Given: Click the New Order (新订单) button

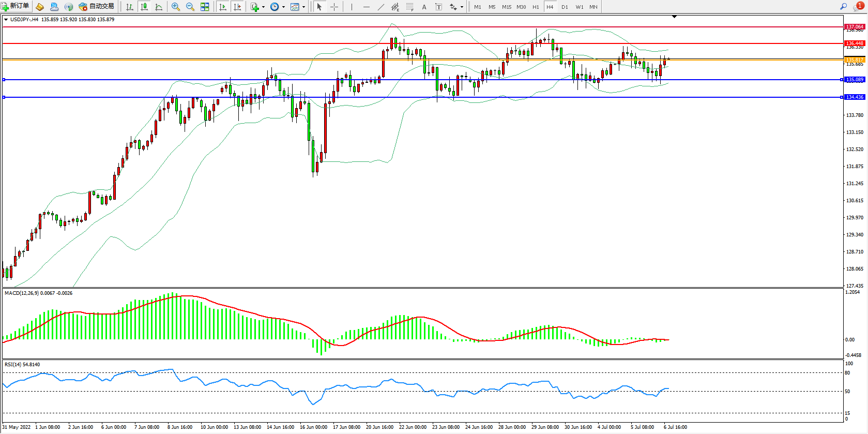Looking at the screenshot, I should click(x=16, y=6).
